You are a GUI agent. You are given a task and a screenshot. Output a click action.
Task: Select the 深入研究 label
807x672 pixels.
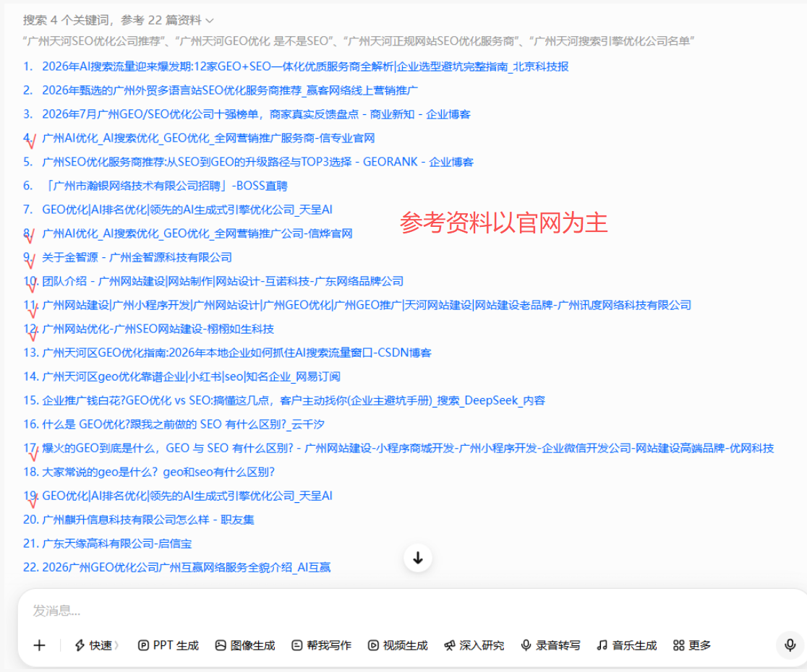(x=481, y=645)
